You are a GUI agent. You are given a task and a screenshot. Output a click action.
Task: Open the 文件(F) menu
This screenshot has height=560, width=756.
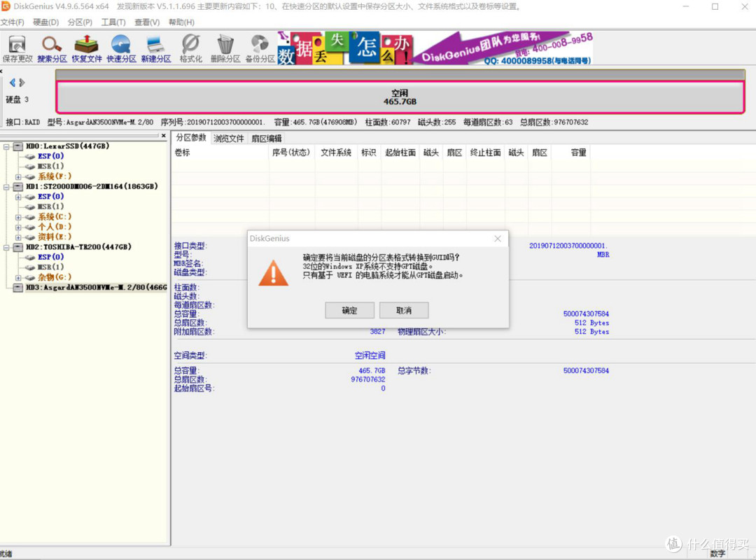point(13,22)
